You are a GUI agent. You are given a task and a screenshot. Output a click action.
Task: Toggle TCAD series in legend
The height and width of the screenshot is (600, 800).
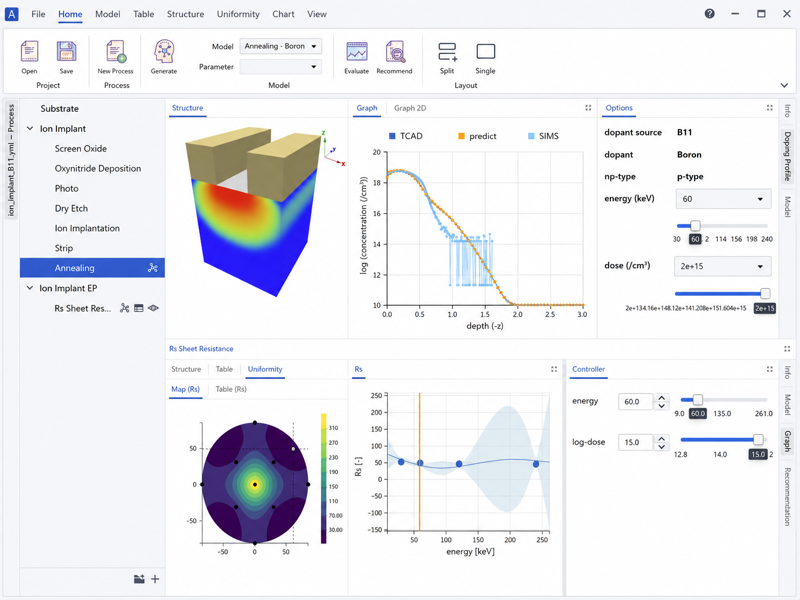click(406, 136)
